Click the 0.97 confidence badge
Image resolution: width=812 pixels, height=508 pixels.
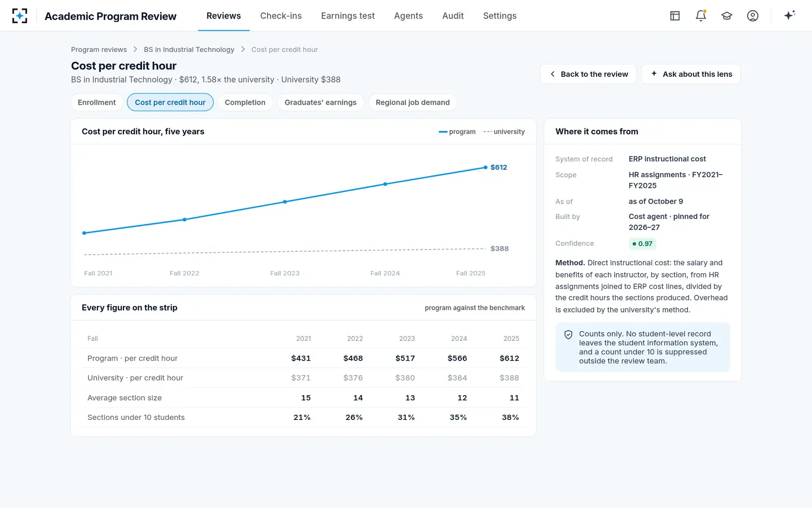[642, 244]
